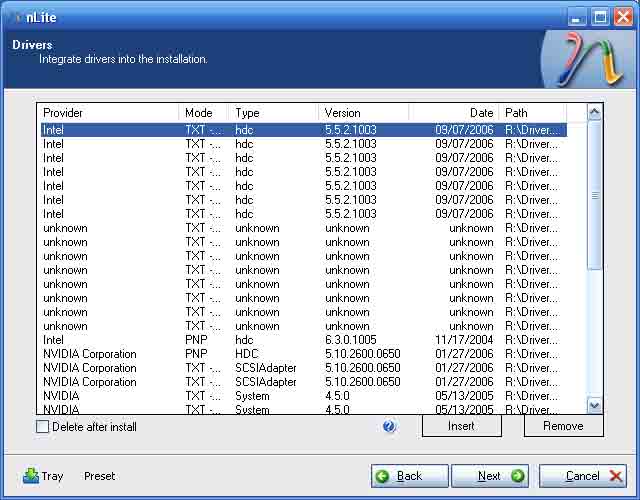Proceed with the Next button

(x=490, y=476)
